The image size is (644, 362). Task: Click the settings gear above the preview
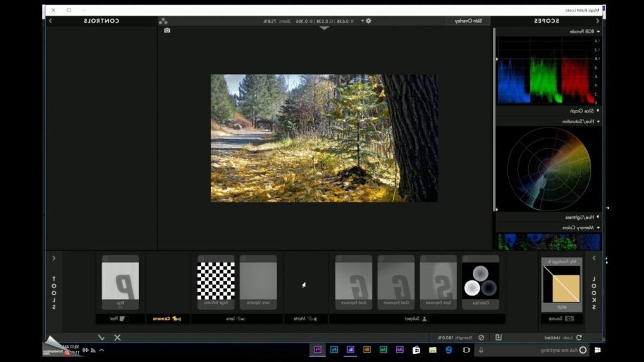click(369, 21)
